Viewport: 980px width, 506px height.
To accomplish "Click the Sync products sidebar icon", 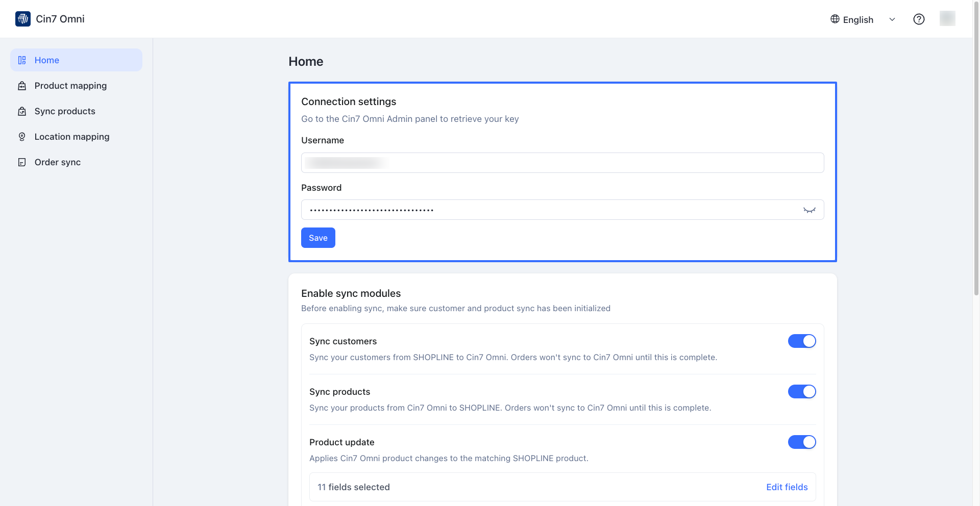I will point(22,111).
